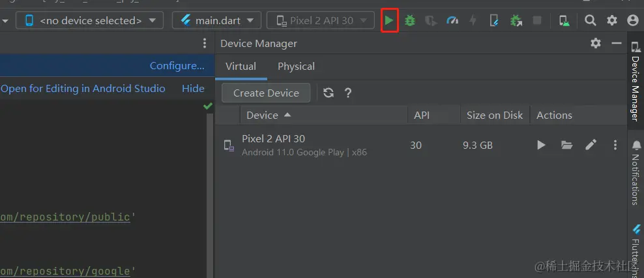Attach debugger to Android process
The width and height of the screenshot is (644, 278).
(x=516, y=20)
